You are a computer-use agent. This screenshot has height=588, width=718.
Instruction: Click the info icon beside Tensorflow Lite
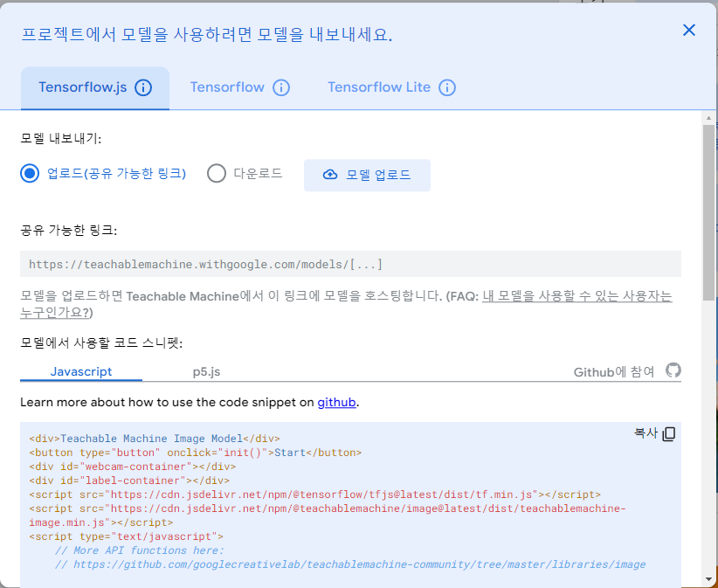pyautogui.click(x=447, y=87)
